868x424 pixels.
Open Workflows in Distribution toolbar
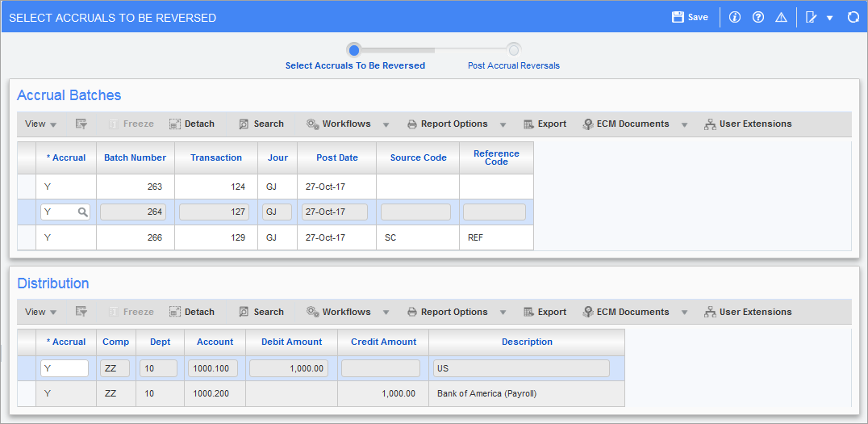point(338,312)
